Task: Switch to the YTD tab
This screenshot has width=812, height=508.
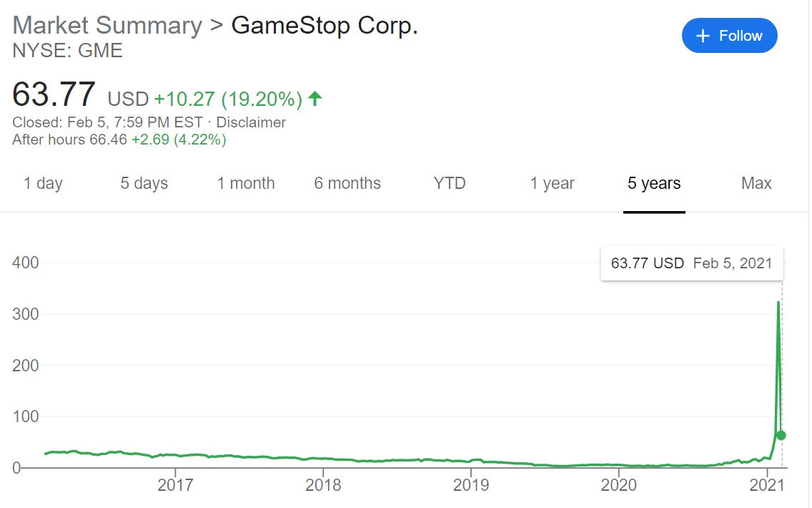Action: coord(450,183)
